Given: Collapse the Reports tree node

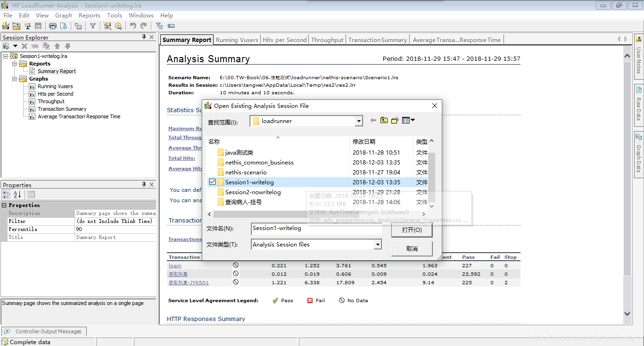Looking at the screenshot, I should pyautogui.click(x=14, y=64).
